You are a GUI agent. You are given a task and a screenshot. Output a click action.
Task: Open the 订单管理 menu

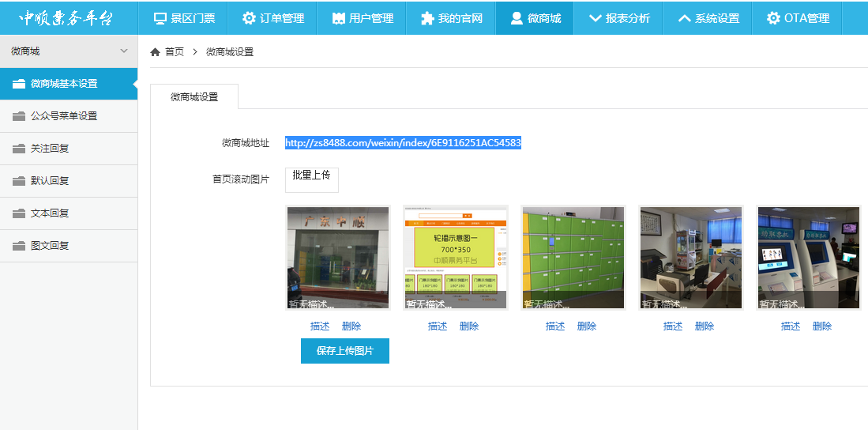[272, 18]
